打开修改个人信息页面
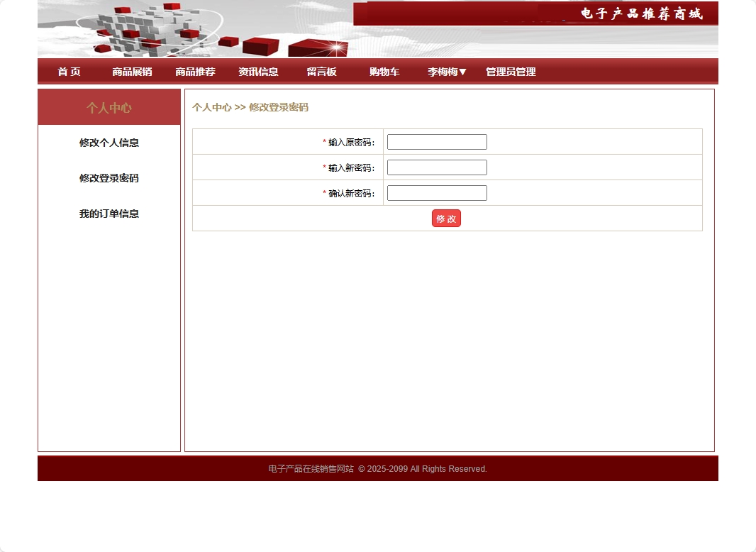 pos(109,143)
